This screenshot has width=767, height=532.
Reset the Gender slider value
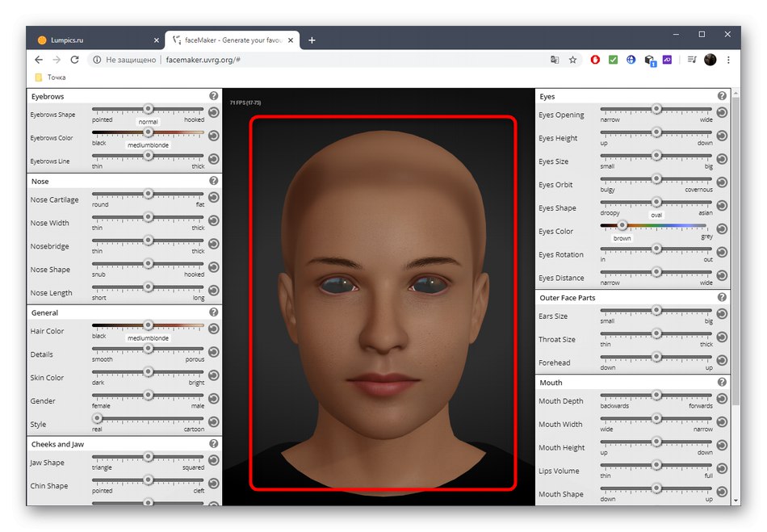(213, 398)
